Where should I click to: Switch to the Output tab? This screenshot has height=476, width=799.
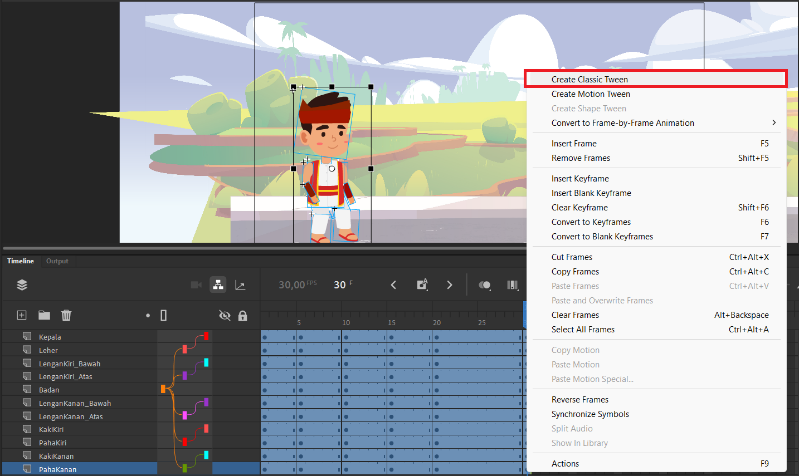pyautogui.click(x=57, y=261)
